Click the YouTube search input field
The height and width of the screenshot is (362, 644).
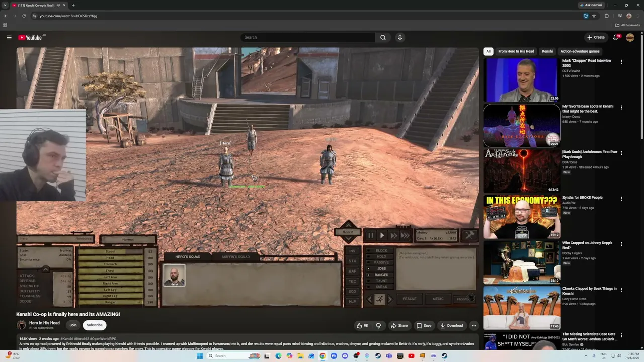(308, 37)
